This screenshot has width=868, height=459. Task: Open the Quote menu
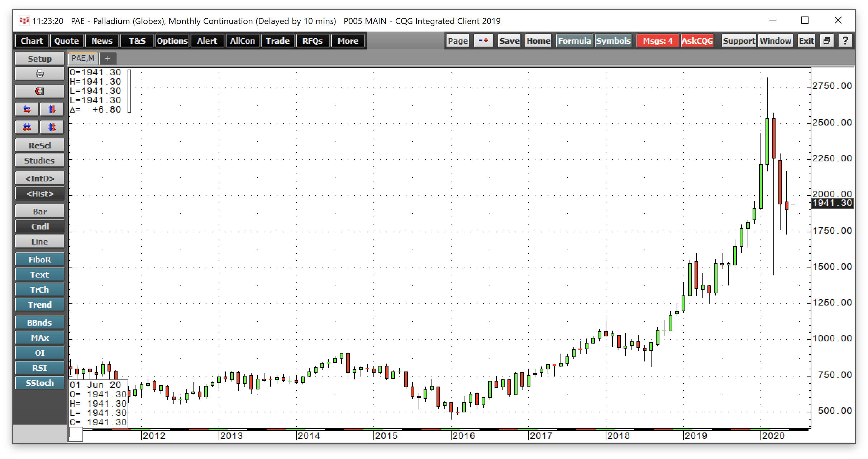(x=67, y=41)
